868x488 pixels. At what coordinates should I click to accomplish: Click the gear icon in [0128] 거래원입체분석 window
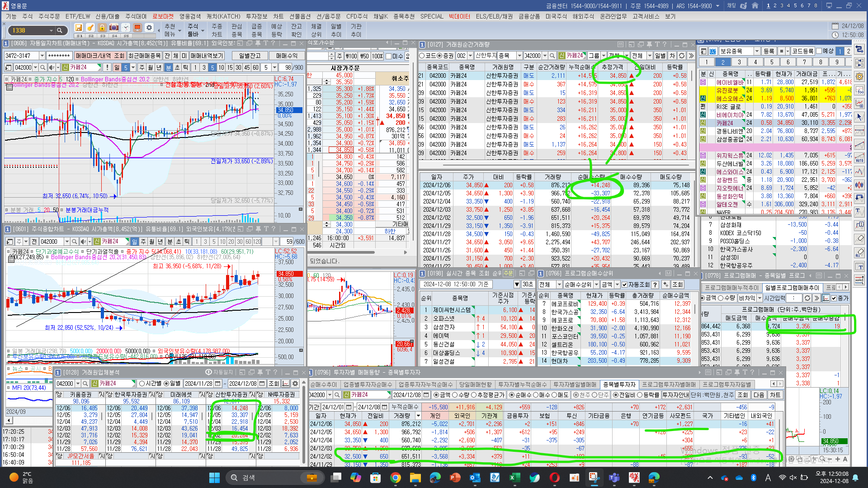point(295,384)
